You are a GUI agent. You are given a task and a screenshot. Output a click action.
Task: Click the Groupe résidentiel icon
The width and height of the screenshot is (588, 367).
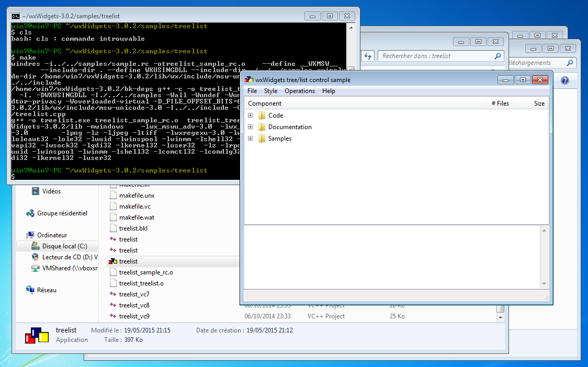point(30,213)
